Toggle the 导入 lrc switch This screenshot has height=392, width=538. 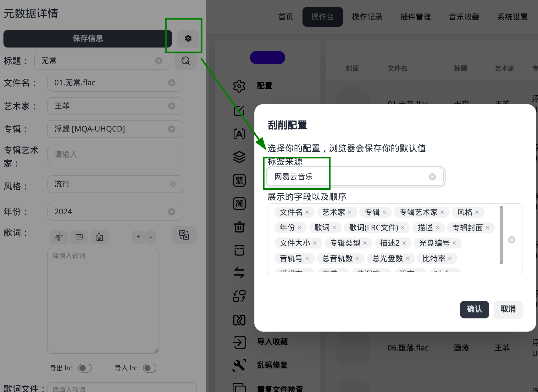(x=149, y=368)
